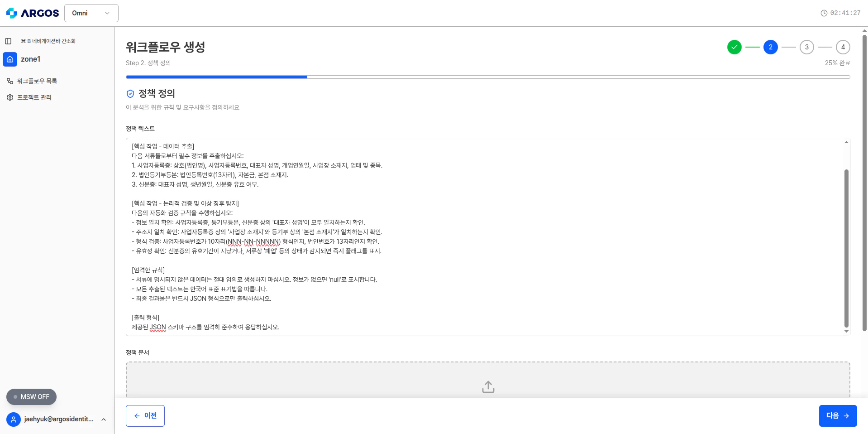Click the 정책 정의 shield icon
This screenshot has height=434, width=868.
pyautogui.click(x=130, y=94)
